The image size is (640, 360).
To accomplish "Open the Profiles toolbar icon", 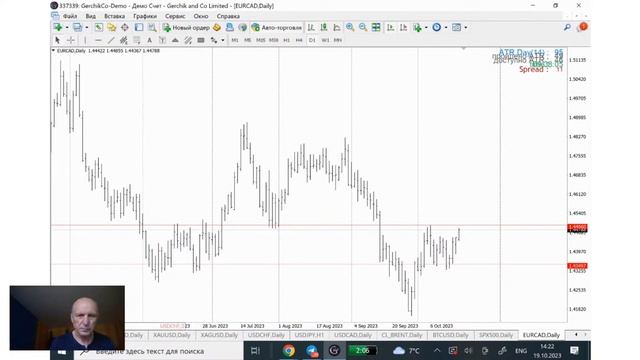I will 77,27.
